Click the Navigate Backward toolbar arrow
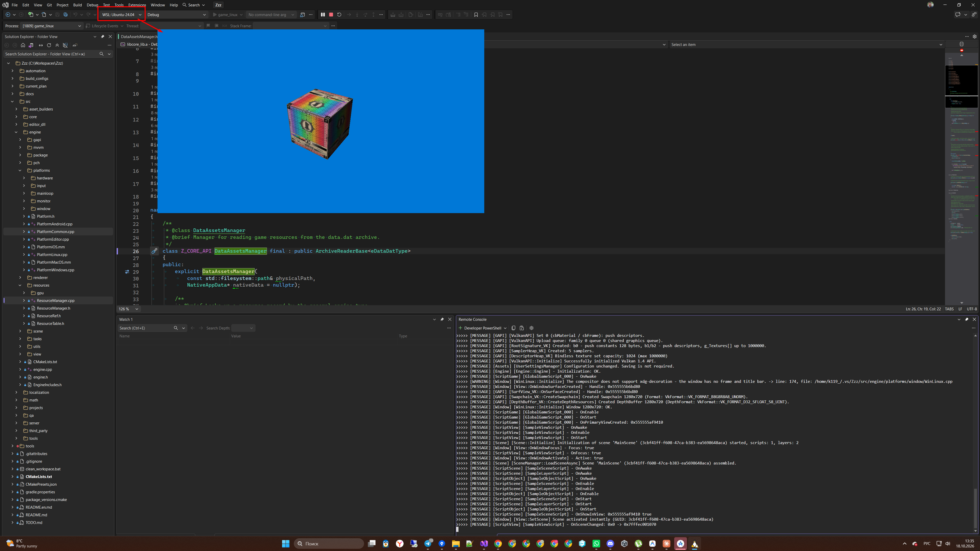This screenshot has width=980, height=551. tap(8, 15)
